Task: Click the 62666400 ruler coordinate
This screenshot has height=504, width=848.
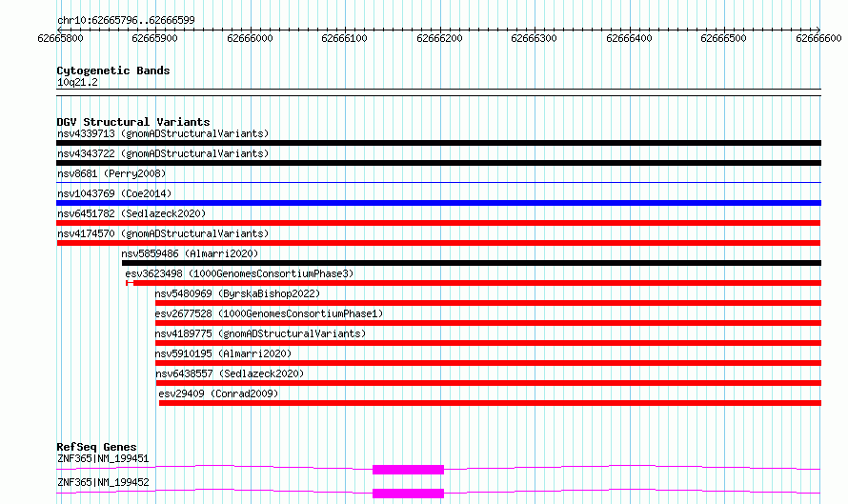Action: 630,38
